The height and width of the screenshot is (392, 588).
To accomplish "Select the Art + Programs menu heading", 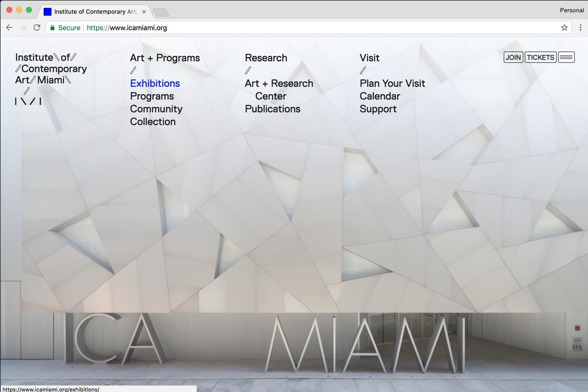I will click(165, 58).
